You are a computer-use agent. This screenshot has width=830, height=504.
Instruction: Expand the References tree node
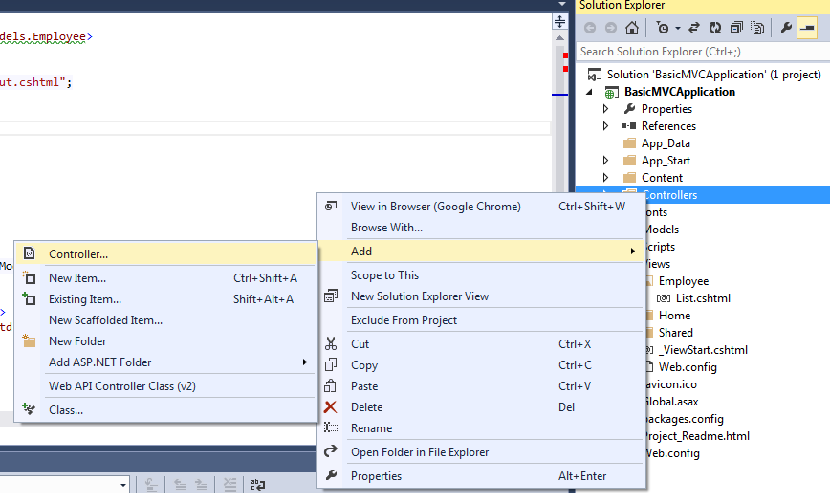605,126
